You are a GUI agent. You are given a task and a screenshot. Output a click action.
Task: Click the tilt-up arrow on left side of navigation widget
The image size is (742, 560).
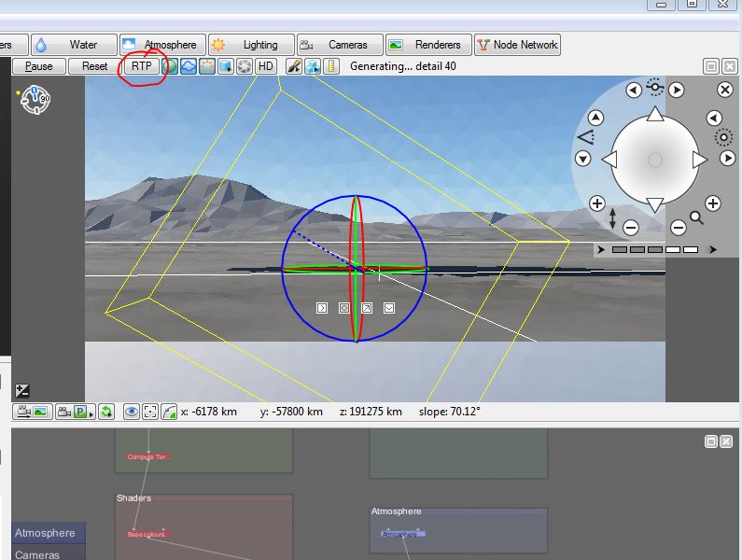tap(595, 118)
